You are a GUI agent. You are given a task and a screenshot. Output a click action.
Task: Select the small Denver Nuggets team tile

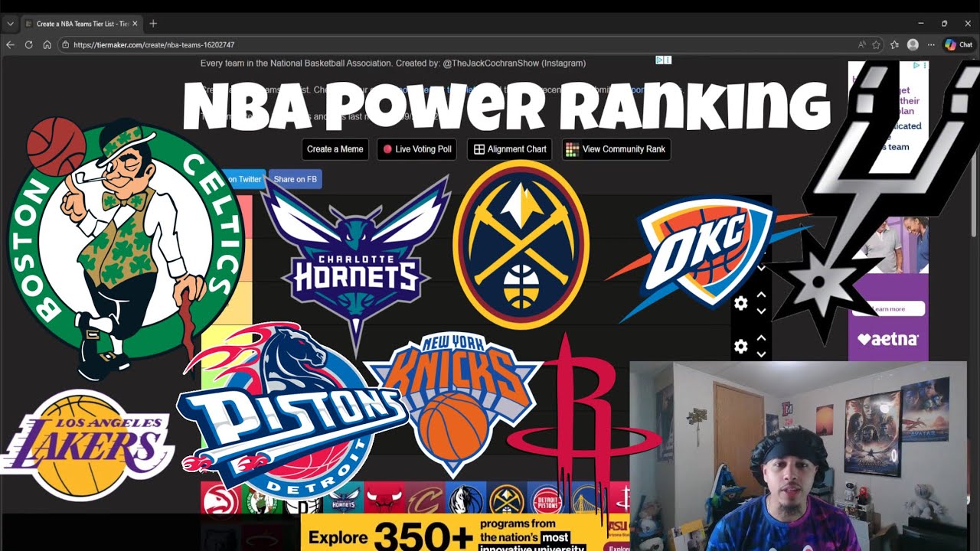(x=506, y=499)
